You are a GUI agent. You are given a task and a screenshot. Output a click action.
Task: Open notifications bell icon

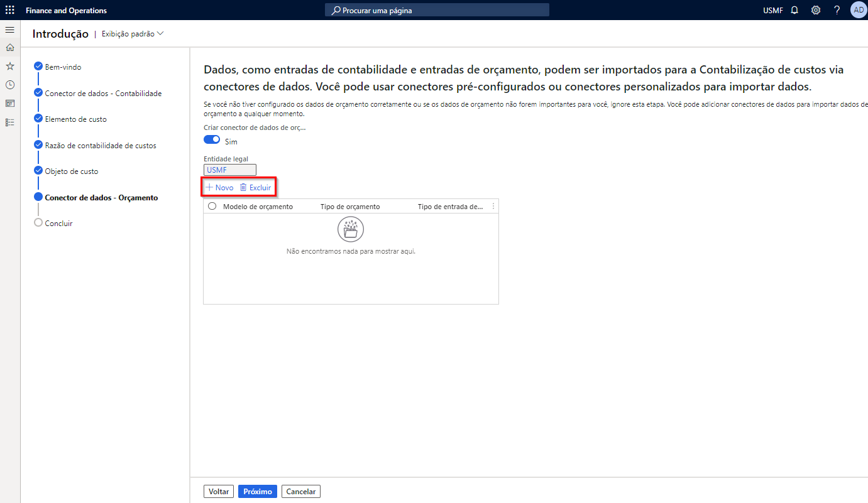tap(794, 10)
